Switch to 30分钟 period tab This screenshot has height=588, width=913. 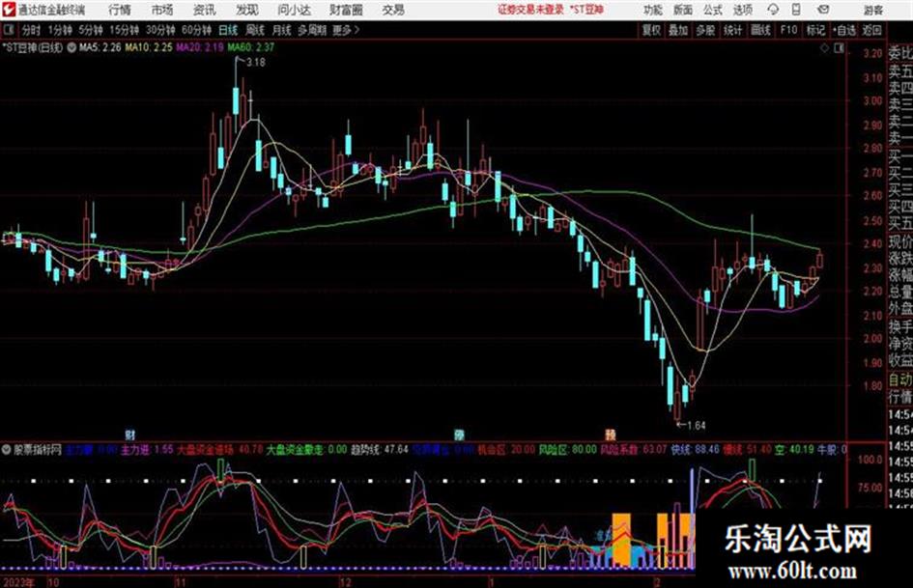click(x=159, y=30)
